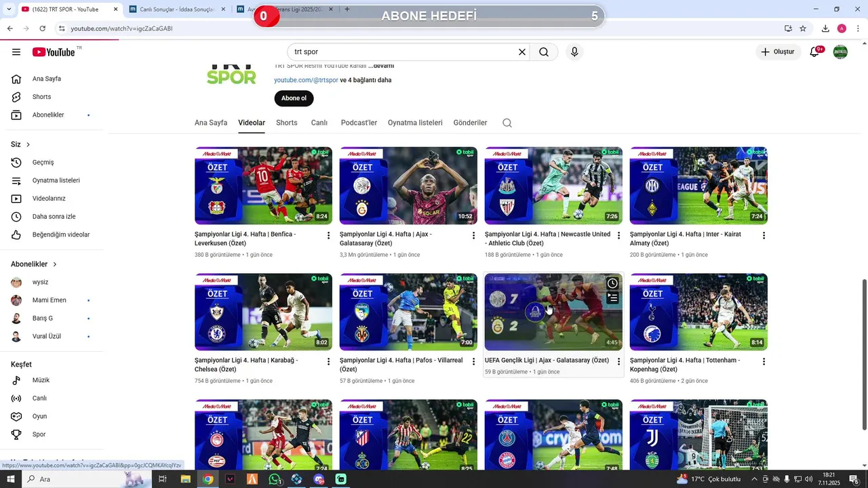
Task: Switch to channel Canlı tab
Action: pos(319,123)
